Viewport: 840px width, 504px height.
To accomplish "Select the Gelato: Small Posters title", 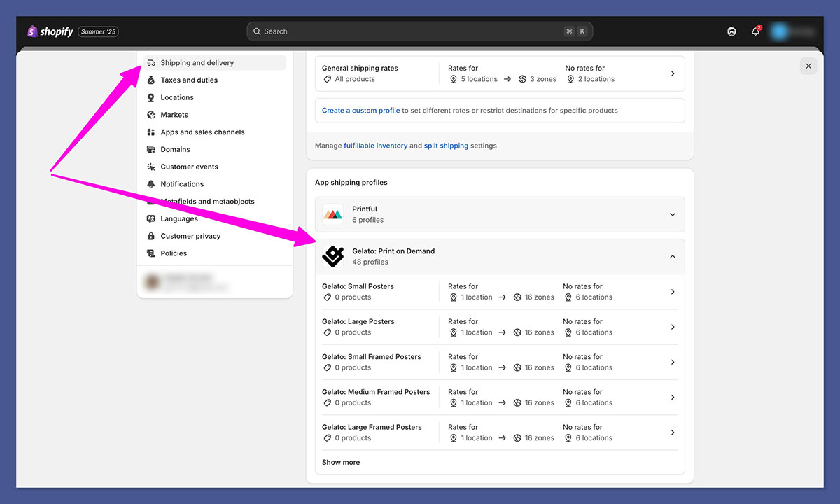I will click(358, 286).
